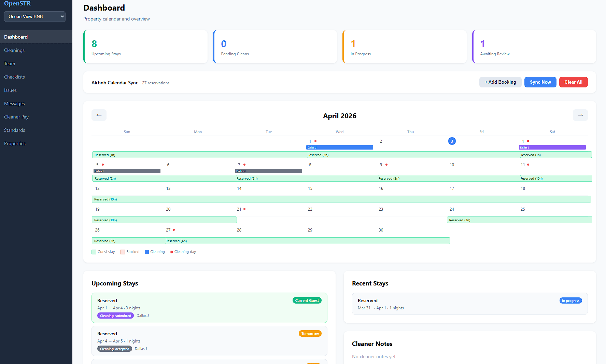Viewport: 606px width, 364px height.
Task: Select the In Progress stat card
Action: click(x=405, y=47)
